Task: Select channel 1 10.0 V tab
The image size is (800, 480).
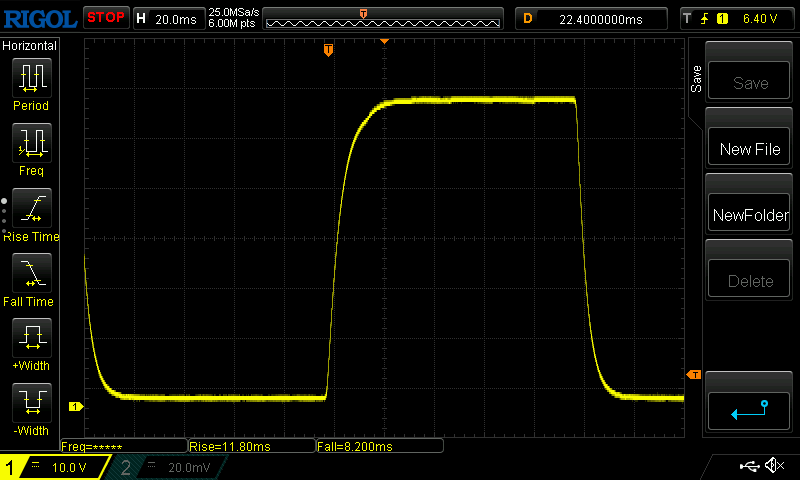Action: pyautogui.click(x=56, y=467)
